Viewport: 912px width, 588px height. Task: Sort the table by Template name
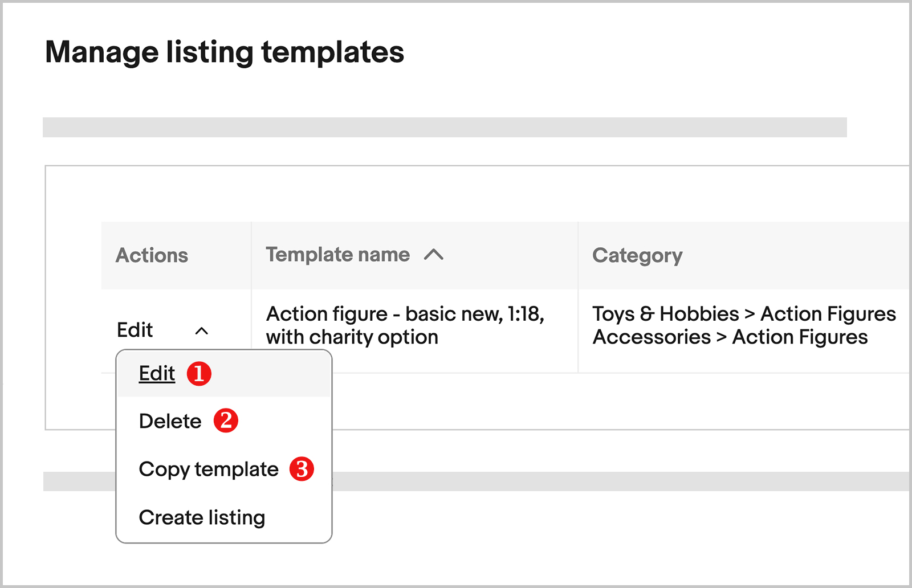[x=337, y=255]
